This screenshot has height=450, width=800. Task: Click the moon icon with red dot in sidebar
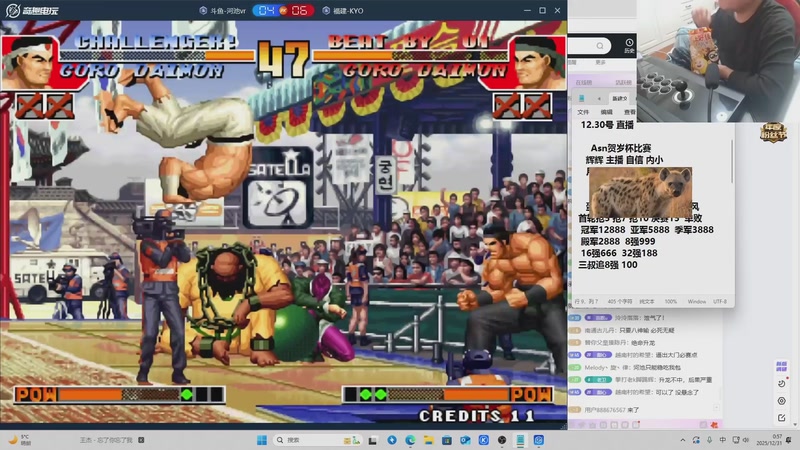click(x=782, y=383)
